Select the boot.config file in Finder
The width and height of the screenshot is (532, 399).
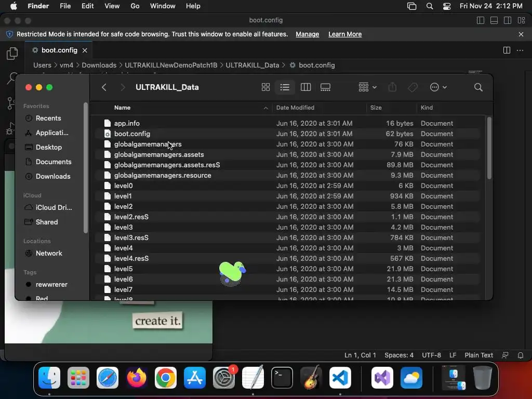point(287,134)
